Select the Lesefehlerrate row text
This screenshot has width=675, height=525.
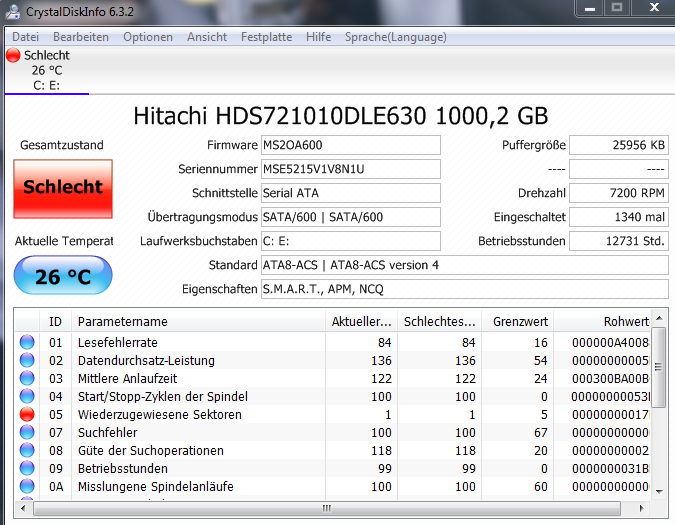click(x=118, y=343)
